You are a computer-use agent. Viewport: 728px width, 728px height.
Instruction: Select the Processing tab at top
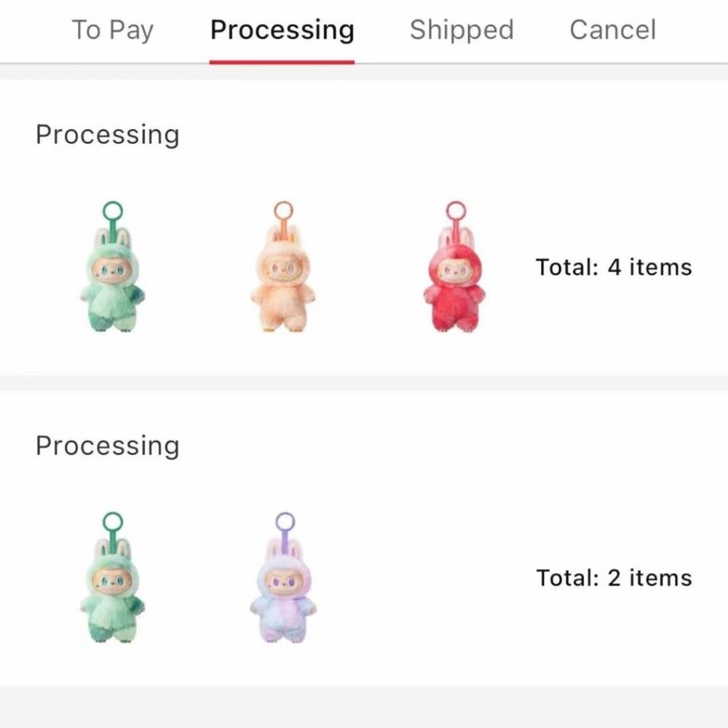282,30
